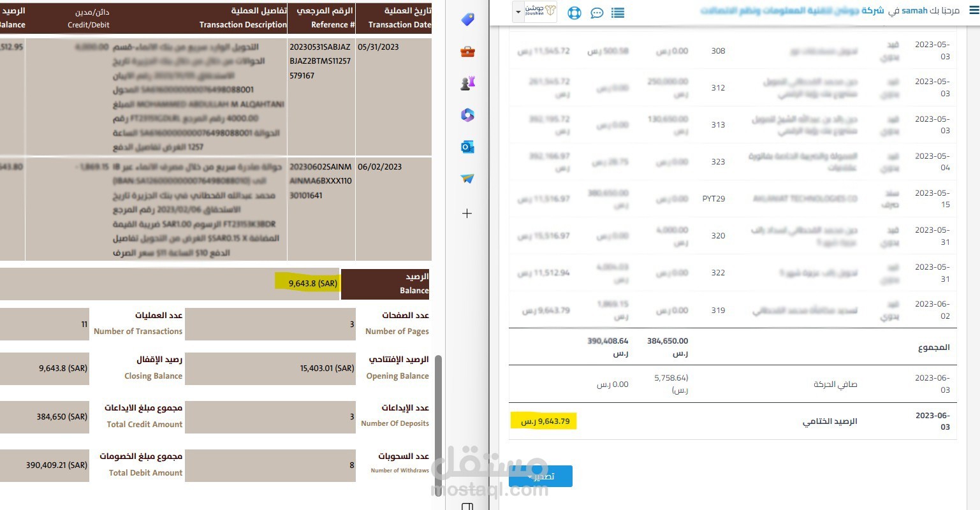This screenshot has width=980, height=510.
Task: Click the brown Balance label cell
Action: coord(385,284)
